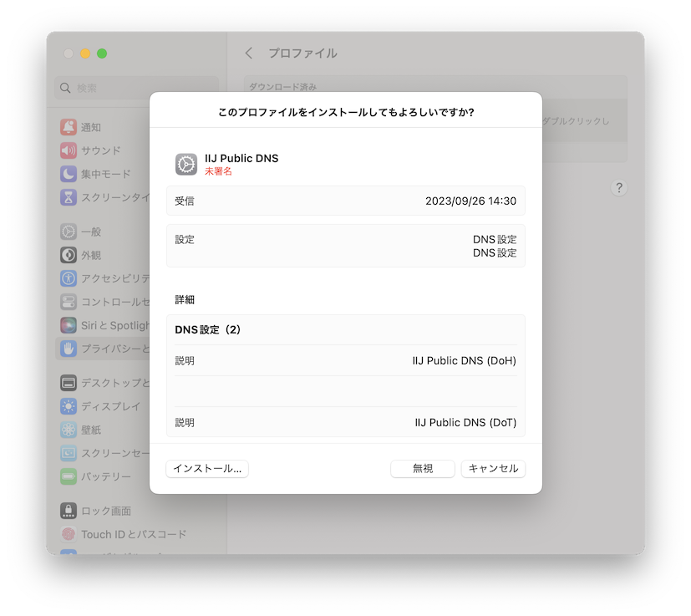Click the IIJ Public DNS profile name
This screenshot has width=691, height=616.
[x=241, y=158]
